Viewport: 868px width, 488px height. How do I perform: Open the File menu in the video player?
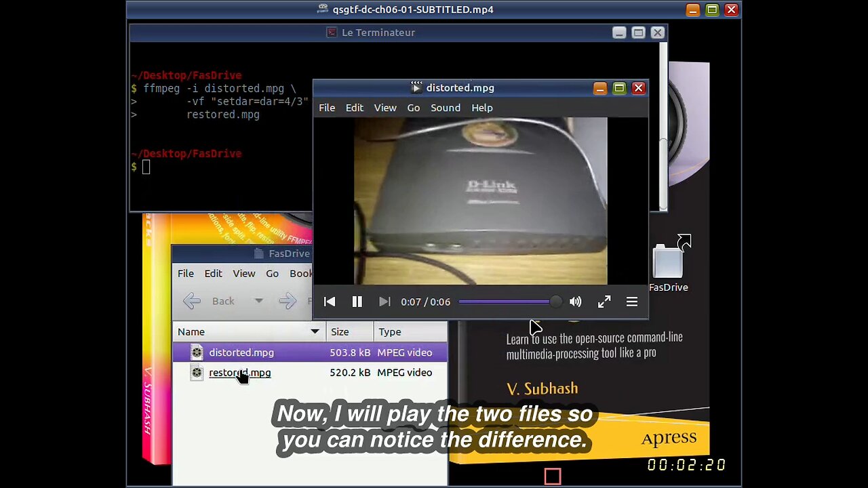(327, 108)
